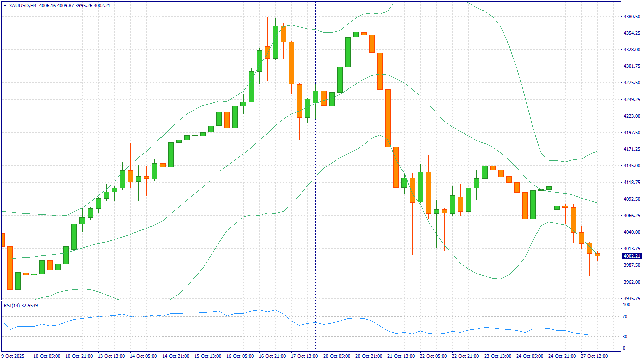The width and height of the screenshot is (644, 362).
Task: Click the 20 Oct 21:00 time label
Action: coord(368,356)
